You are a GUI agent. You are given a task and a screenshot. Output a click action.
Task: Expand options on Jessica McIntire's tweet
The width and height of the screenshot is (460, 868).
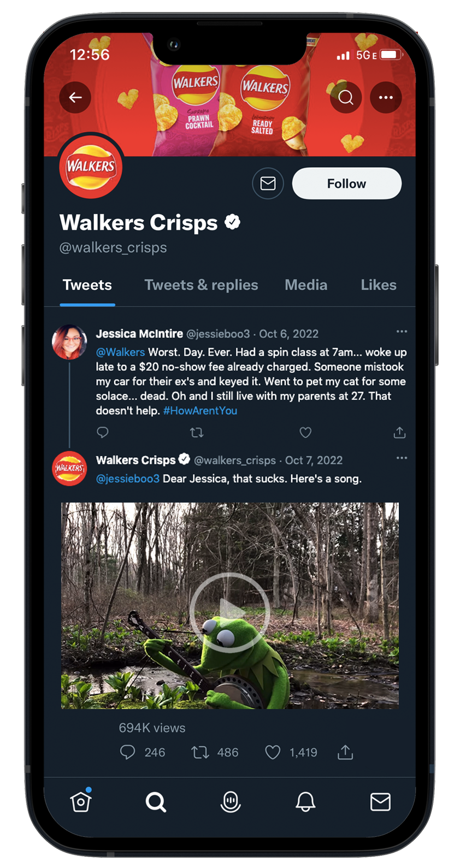tap(402, 332)
